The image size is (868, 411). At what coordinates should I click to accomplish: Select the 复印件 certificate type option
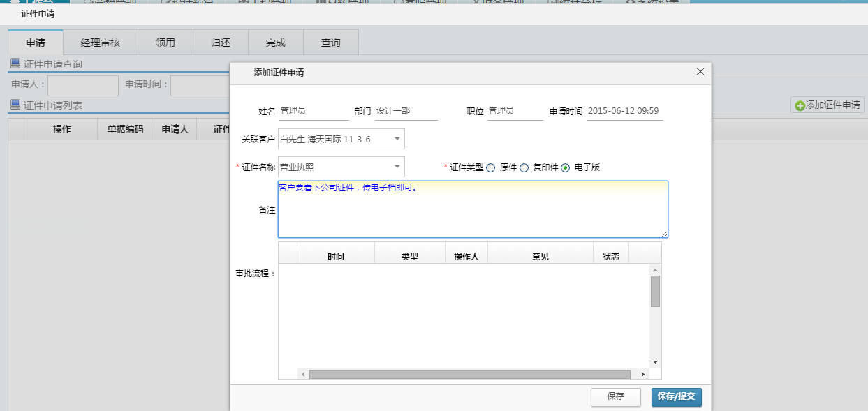click(x=524, y=167)
